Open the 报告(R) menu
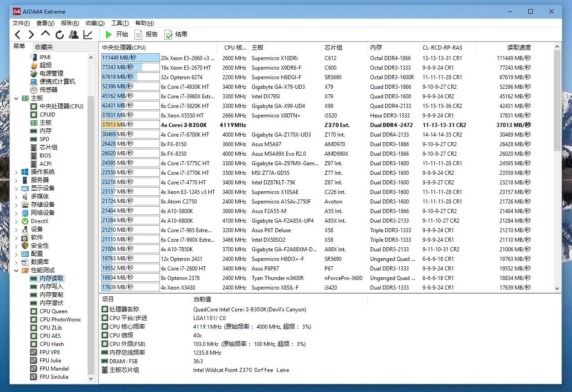Viewport: 572px width, 392px height. (x=70, y=23)
